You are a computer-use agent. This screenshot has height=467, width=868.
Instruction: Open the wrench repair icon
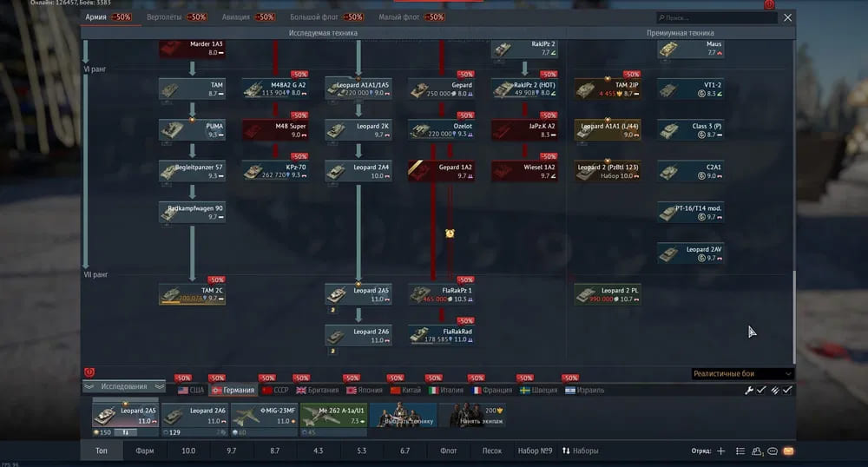[x=748, y=391]
